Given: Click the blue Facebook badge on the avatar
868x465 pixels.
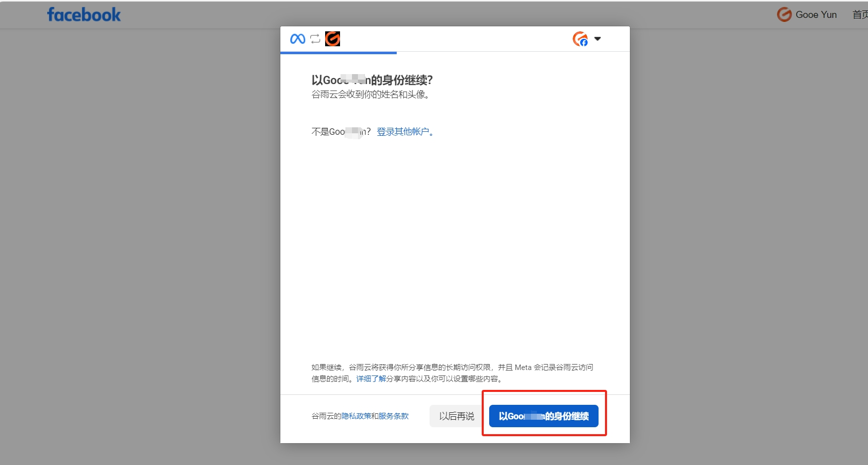Looking at the screenshot, I should (x=585, y=42).
